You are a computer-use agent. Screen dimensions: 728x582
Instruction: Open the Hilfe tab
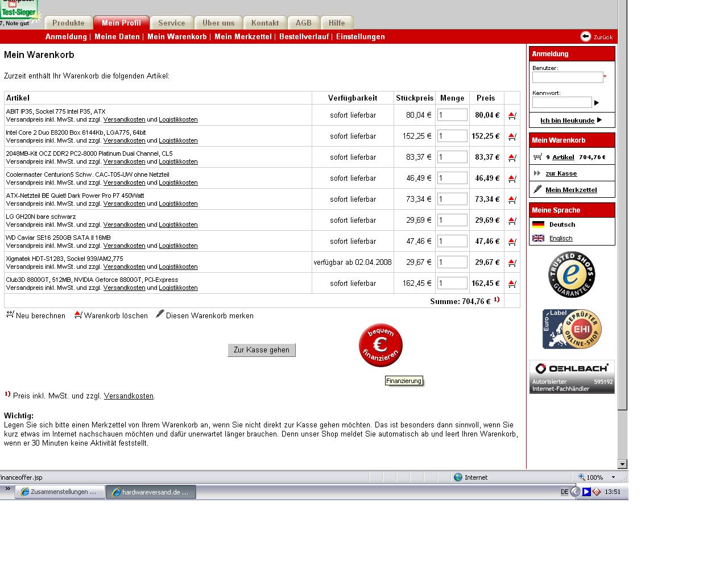click(337, 23)
